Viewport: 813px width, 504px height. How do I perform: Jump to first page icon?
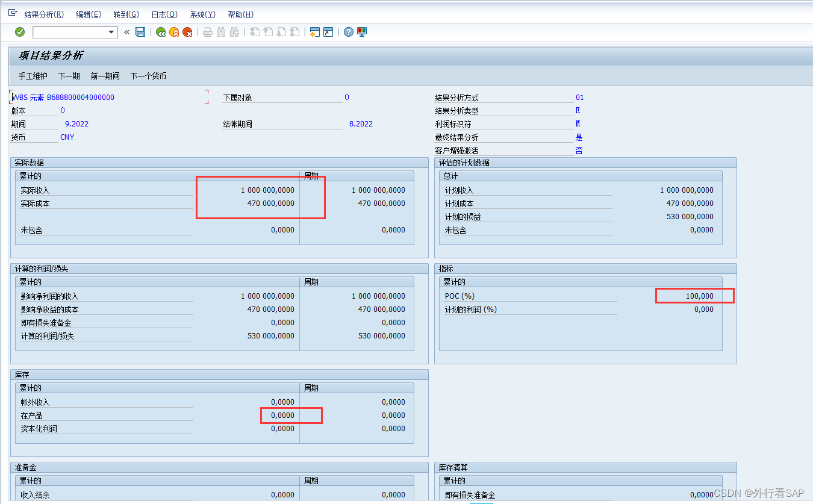pos(255,32)
